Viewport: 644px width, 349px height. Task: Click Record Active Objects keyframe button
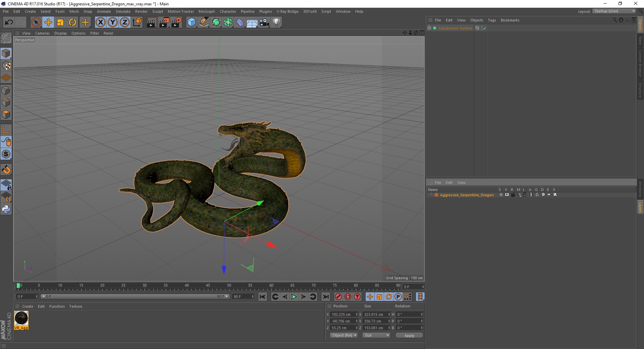coord(338,297)
